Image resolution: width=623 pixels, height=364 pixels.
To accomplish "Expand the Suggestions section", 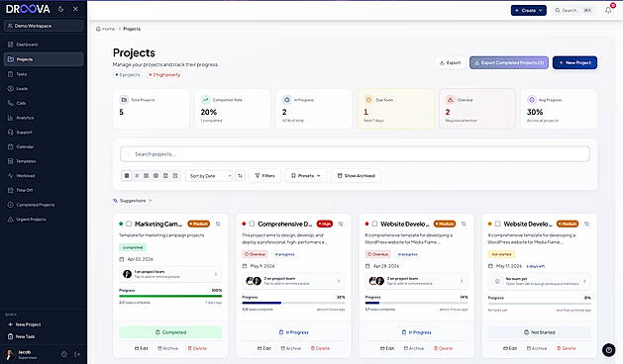I will [x=133, y=201].
